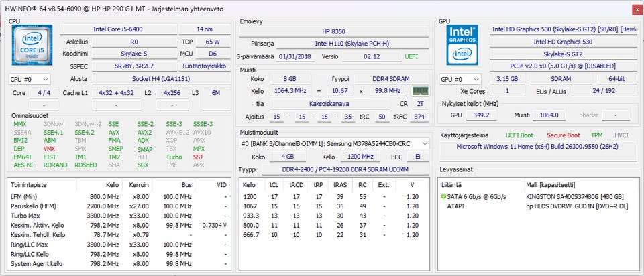Click the Intel H110 chipset field
The height and width of the screenshot is (276, 644).
[352, 44]
